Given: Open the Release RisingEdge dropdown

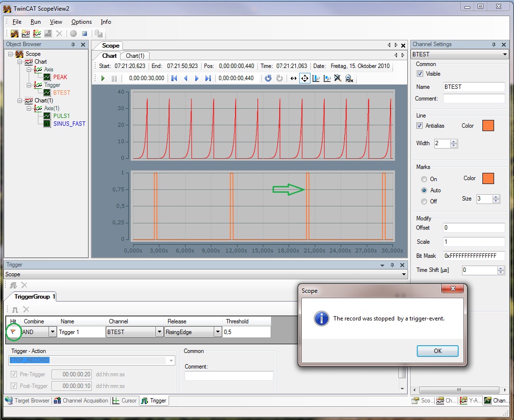Looking at the screenshot, I should [x=217, y=332].
